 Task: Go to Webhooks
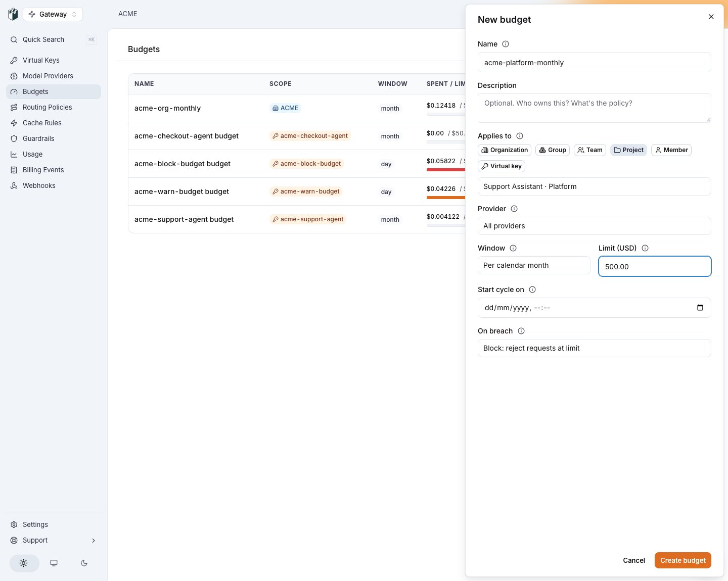click(54, 185)
